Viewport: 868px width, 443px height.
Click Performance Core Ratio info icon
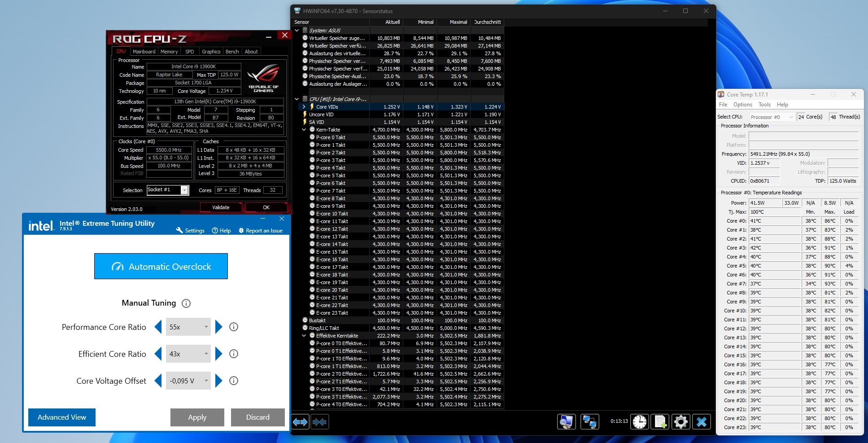point(234,327)
